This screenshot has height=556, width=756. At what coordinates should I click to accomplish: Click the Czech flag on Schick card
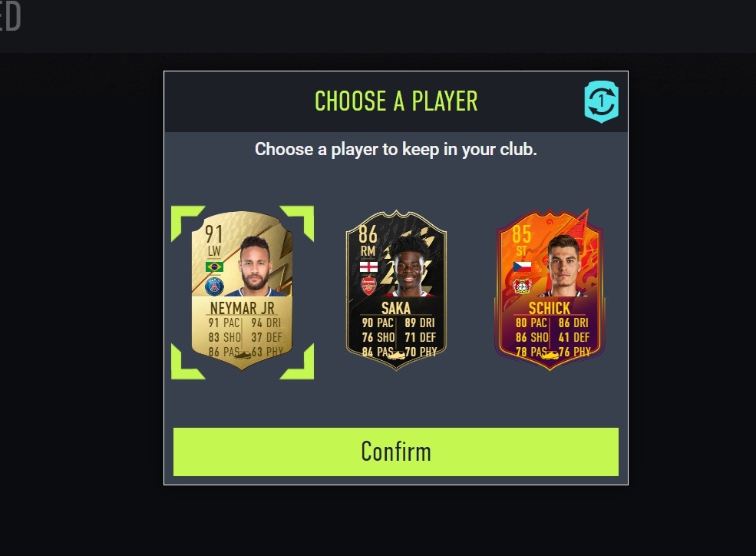click(522, 266)
